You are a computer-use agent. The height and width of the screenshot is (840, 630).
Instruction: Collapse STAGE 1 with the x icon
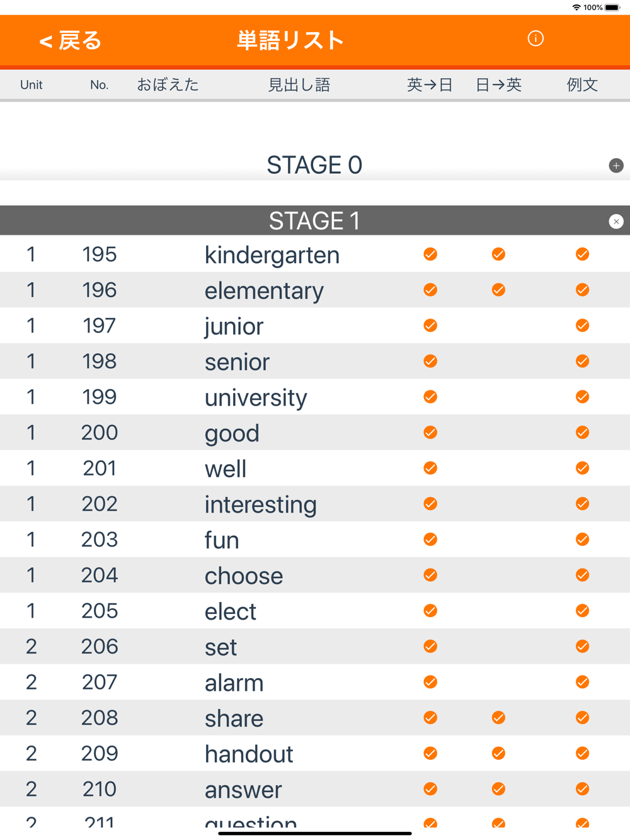coord(616,222)
